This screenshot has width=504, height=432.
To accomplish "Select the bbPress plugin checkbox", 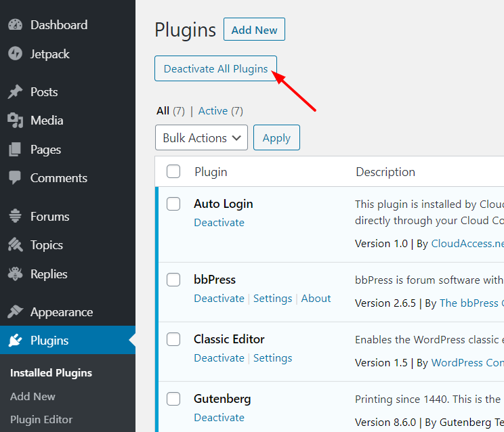I will tap(173, 280).
